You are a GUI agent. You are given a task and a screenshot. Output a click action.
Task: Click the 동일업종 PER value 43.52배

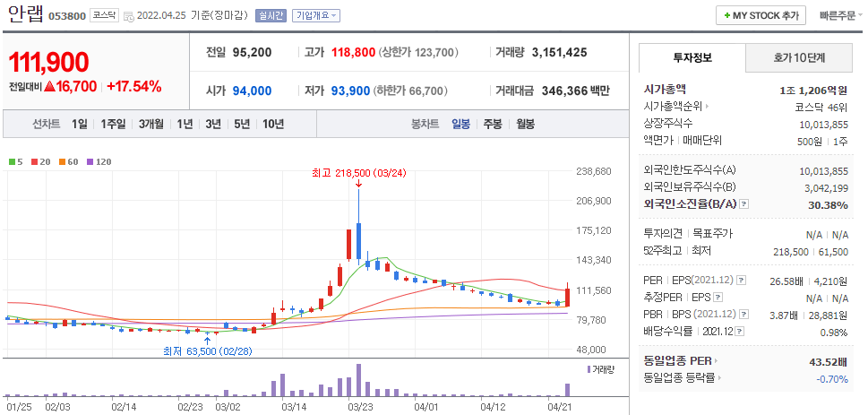(829, 362)
